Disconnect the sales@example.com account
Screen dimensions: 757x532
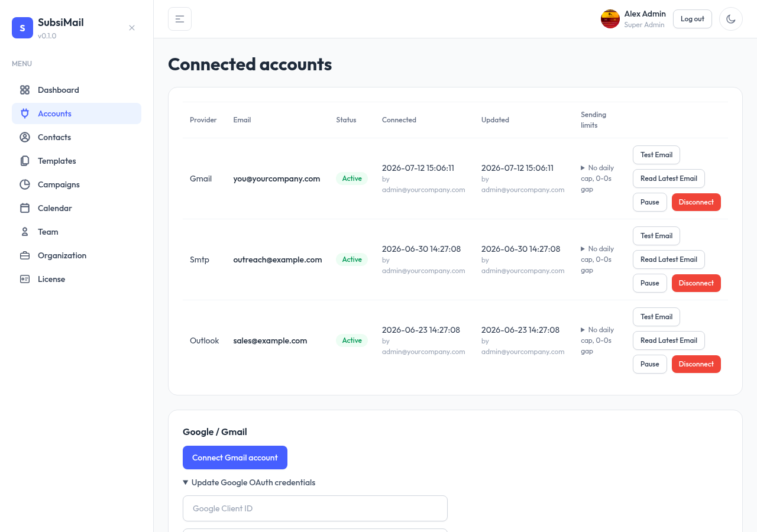pos(696,364)
